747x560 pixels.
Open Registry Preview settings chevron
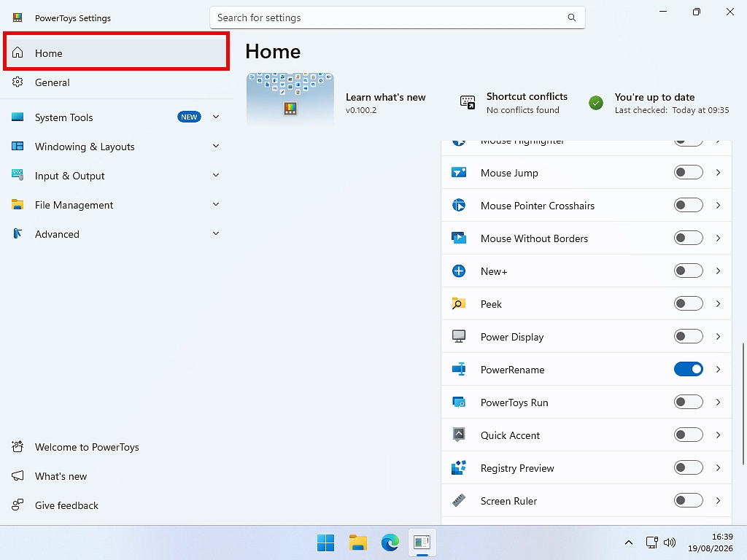[718, 467]
